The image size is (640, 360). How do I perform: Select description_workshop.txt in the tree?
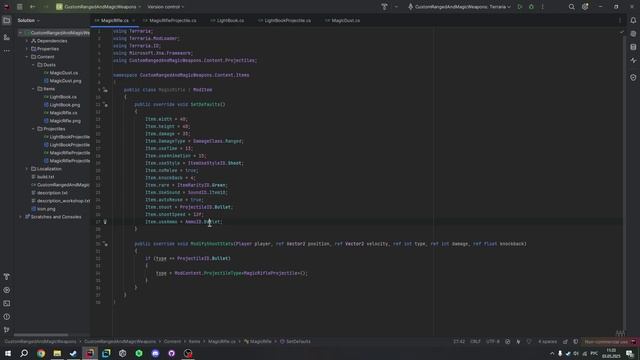point(63,201)
